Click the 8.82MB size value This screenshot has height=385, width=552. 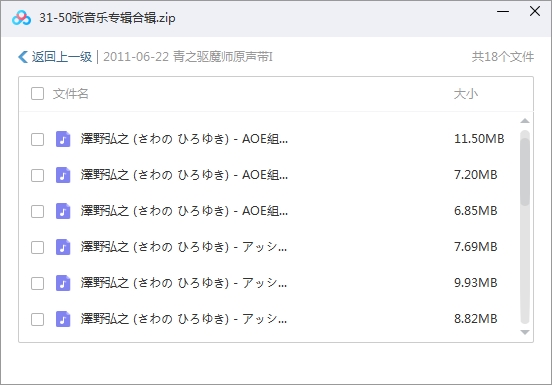(x=476, y=319)
